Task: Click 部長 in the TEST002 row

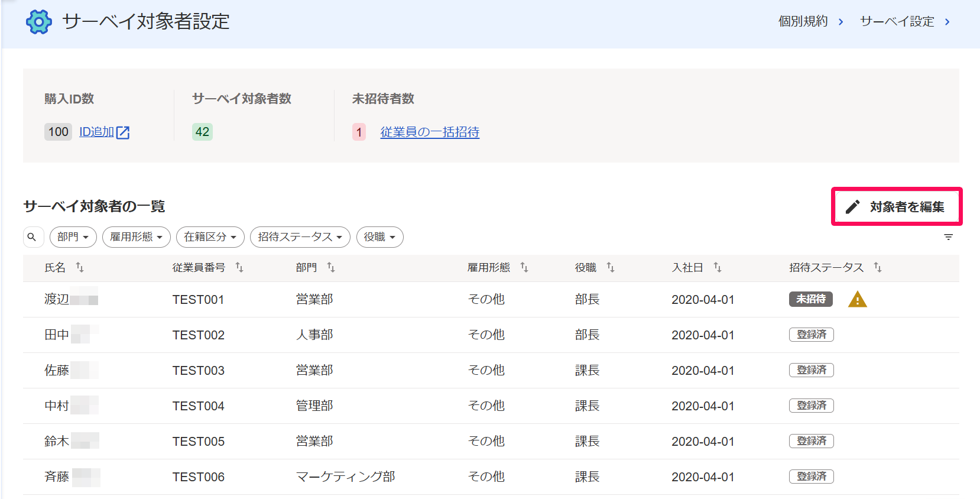Action: click(588, 335)
